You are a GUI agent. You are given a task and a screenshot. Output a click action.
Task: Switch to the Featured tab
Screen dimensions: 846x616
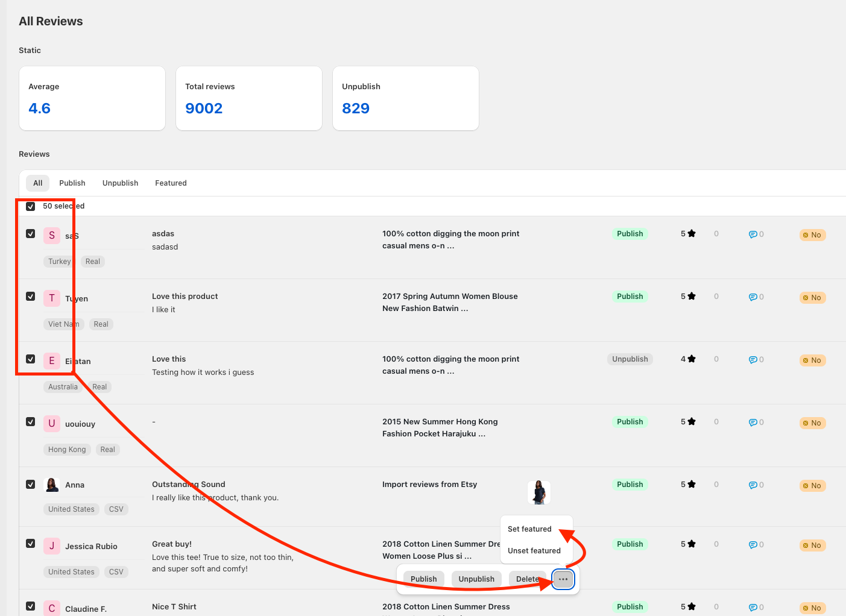171,183
